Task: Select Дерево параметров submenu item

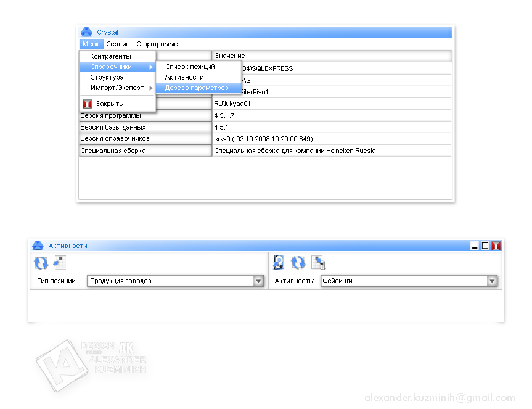Action: [198, 88]
